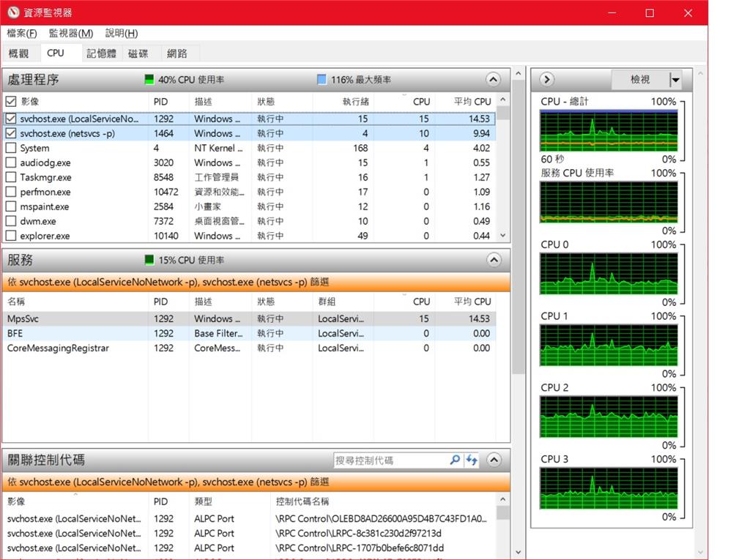This screenshot has width=750, height=560.
Task: Click the blue max frequency indicator square
Action: click(322, 79)
